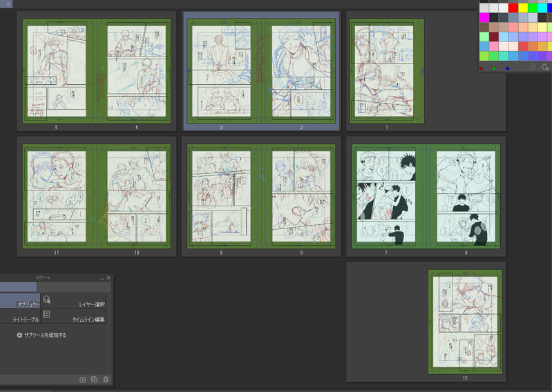Select the small green square below the swatches
Viewport: 552px width, 392px height.
click(x=494, y=68)
